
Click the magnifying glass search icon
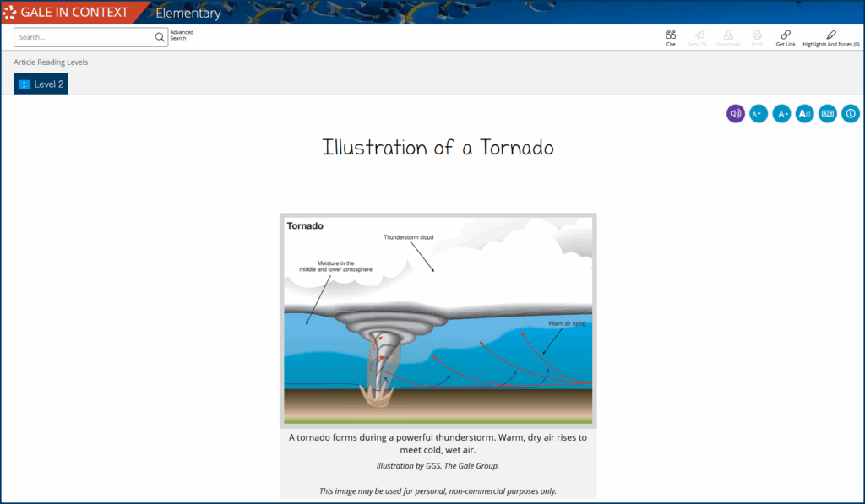160,37
